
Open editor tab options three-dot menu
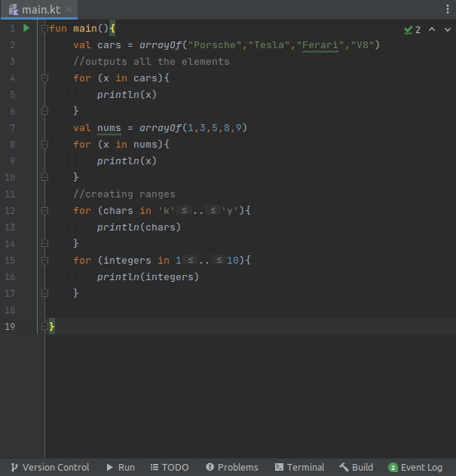pos(448,9)
